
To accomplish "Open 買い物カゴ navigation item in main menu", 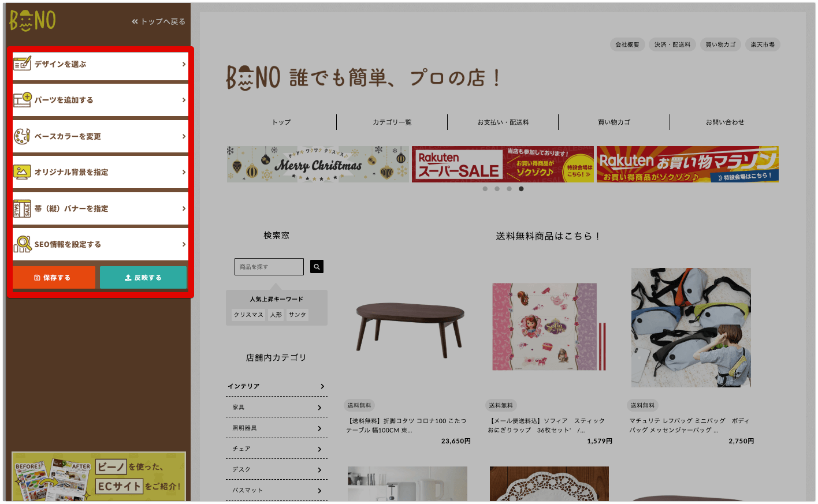I will [x=614, y=122].
